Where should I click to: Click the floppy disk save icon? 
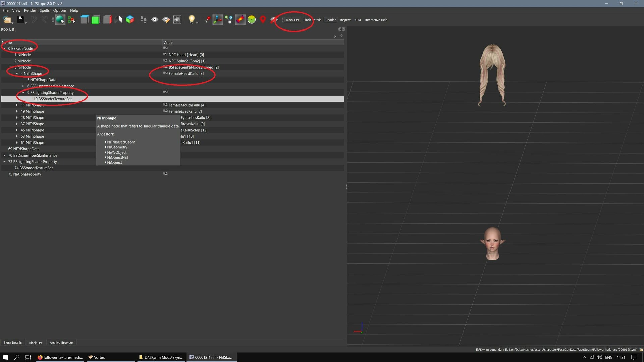coord(21,20)
